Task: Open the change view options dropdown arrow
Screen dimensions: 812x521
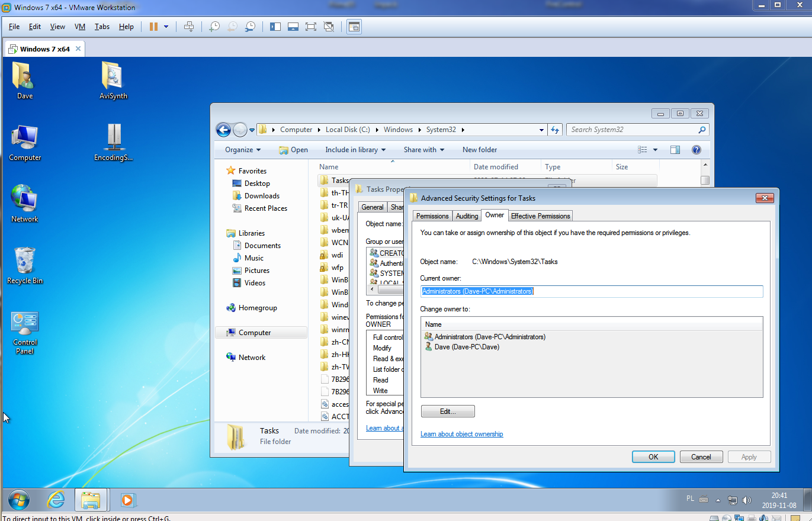Action: [x=655, y=150]
